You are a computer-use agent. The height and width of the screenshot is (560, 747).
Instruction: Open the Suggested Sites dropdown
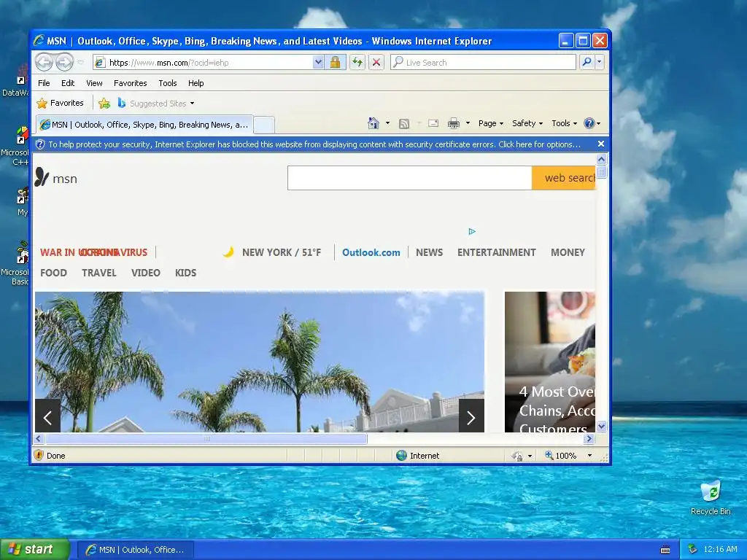pos(156,104)
